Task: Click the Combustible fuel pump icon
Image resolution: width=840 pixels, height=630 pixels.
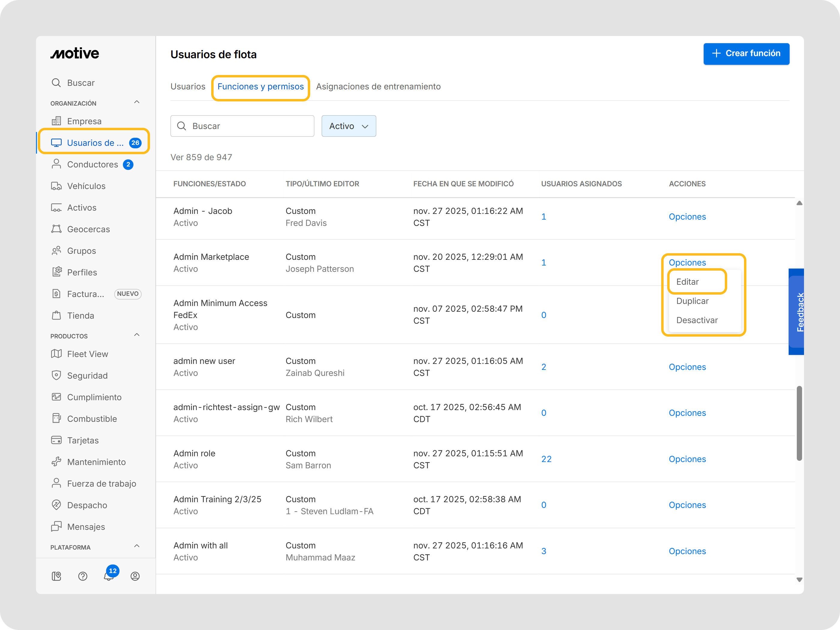Action: tap(56, 418)
